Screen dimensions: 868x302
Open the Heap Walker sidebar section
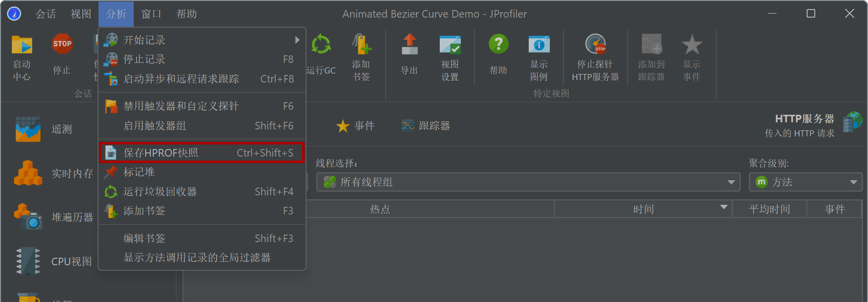click(54, 217)
